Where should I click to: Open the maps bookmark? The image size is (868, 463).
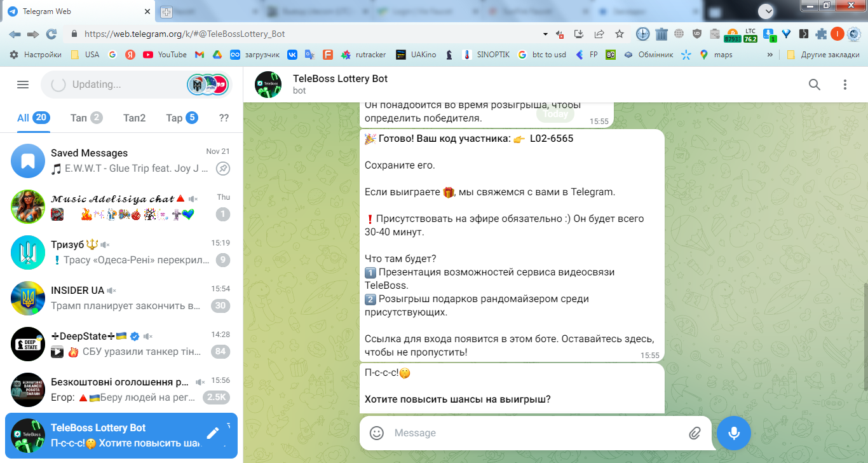(716, 55)
